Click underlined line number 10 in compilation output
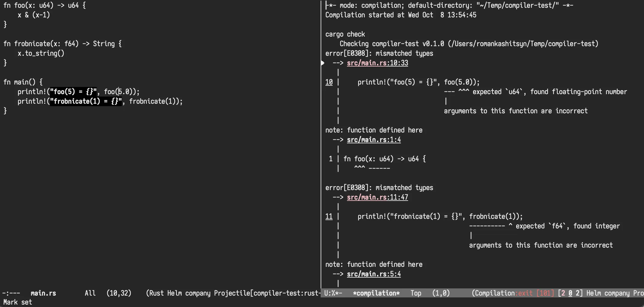 tap(329, 82)
